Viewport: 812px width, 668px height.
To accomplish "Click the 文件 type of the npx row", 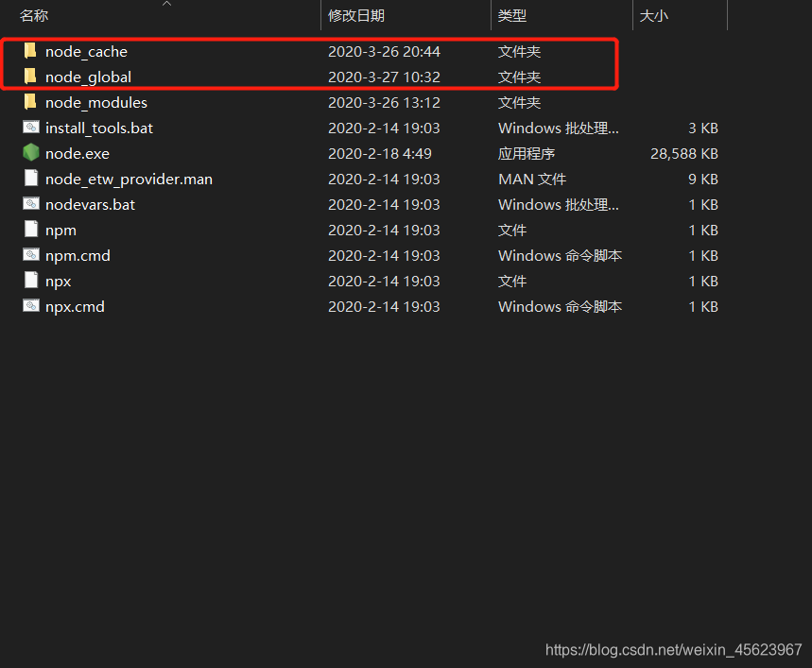I will [512, 281].
